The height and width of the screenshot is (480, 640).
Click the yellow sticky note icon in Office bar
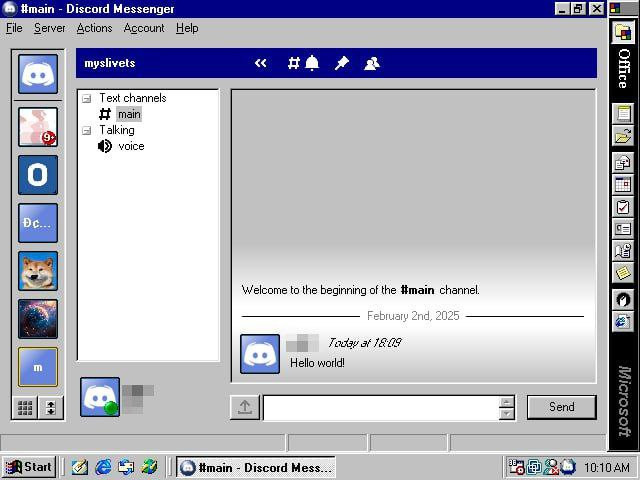(x=623, y=272)
